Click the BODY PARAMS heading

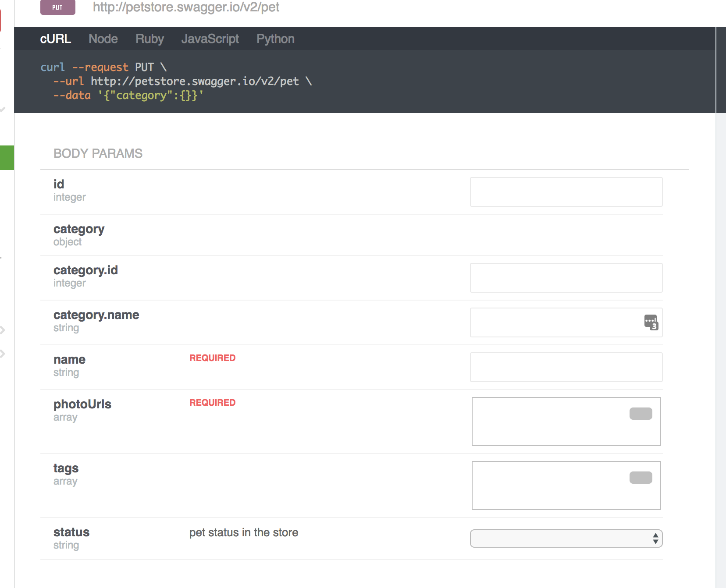(98, 153)
